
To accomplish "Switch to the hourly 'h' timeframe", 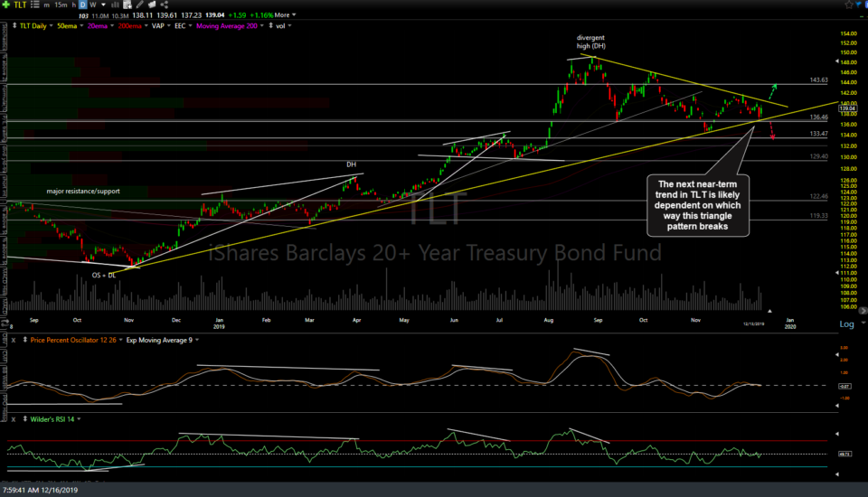I will coord(73,5).
